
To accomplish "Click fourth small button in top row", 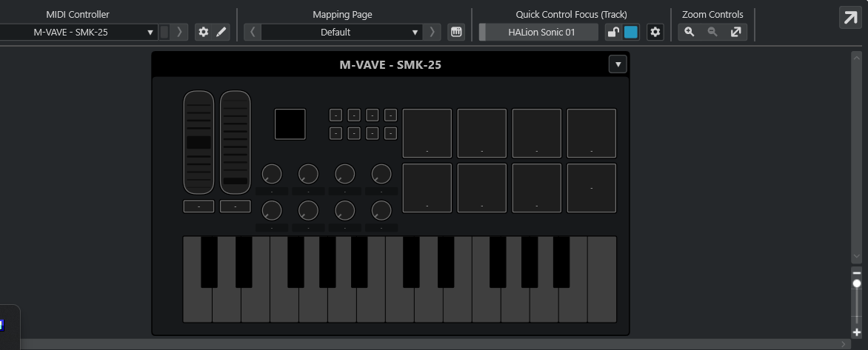I will point(390,115).
